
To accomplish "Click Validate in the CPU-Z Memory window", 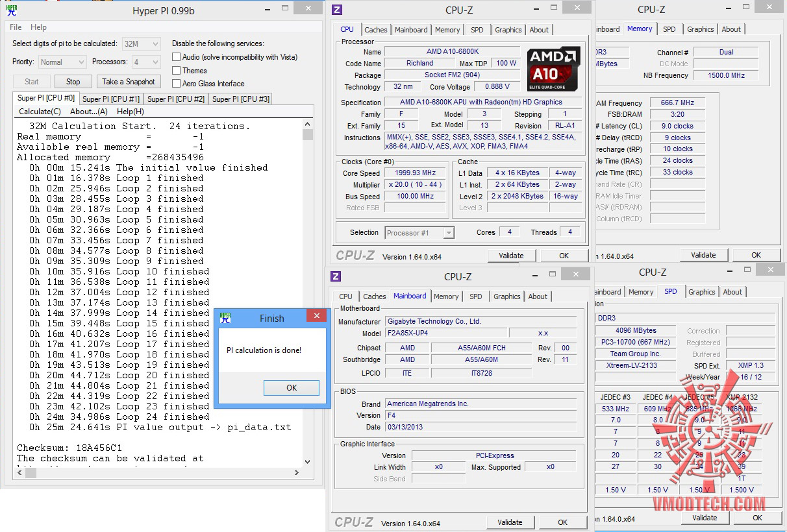I will click(703, 255).
